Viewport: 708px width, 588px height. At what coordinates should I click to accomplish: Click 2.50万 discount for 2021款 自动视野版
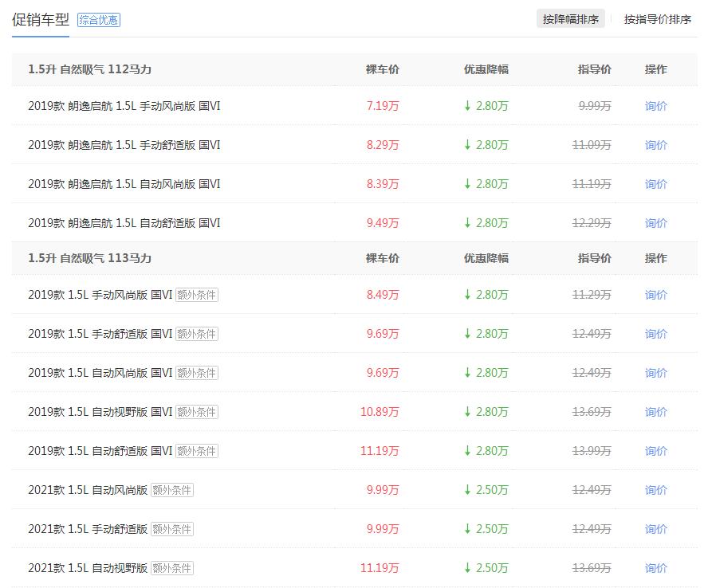point(491,568)
